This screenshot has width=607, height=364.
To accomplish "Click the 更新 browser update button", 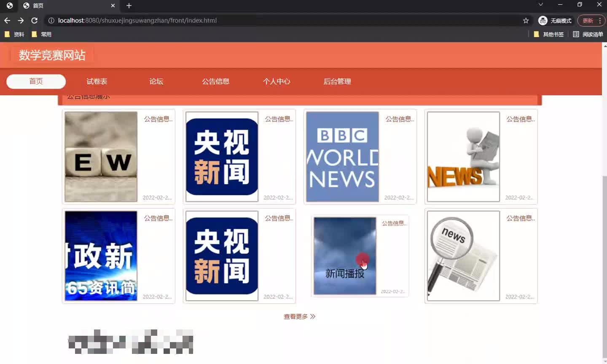I will tap(591, 20).
